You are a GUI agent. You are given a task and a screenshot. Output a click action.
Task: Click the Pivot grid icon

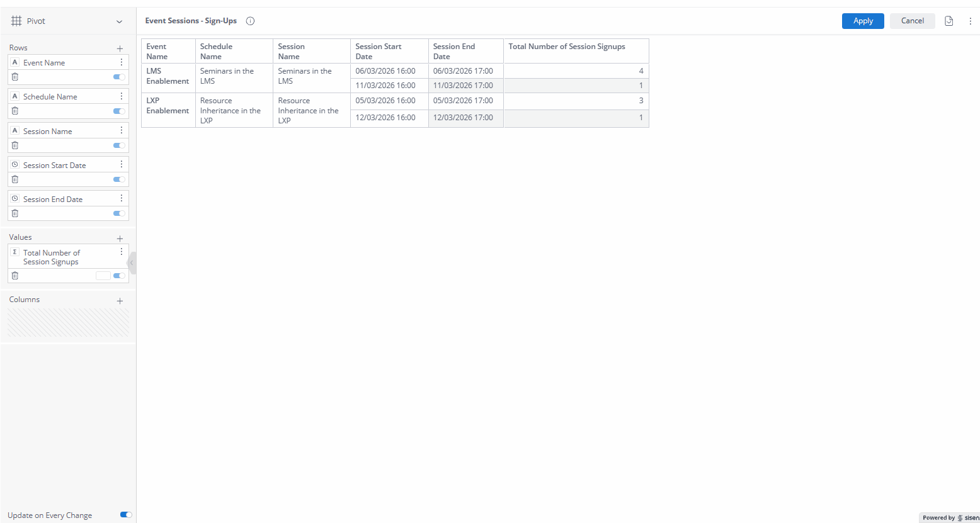(x=16, y=21)
